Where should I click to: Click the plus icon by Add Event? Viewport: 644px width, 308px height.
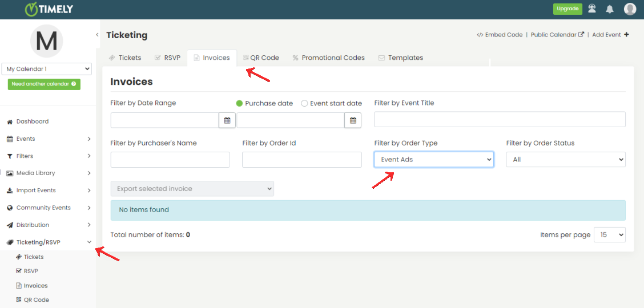(626, 35)
